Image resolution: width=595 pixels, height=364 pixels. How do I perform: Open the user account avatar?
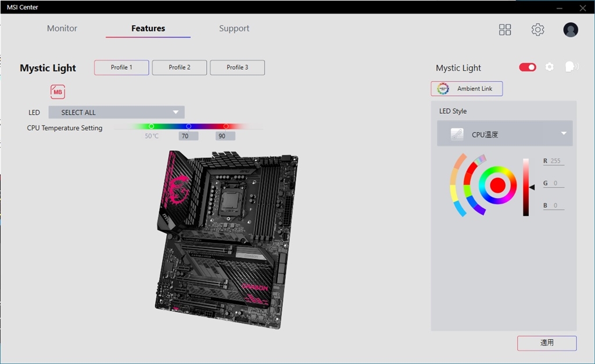click(571, 30)
